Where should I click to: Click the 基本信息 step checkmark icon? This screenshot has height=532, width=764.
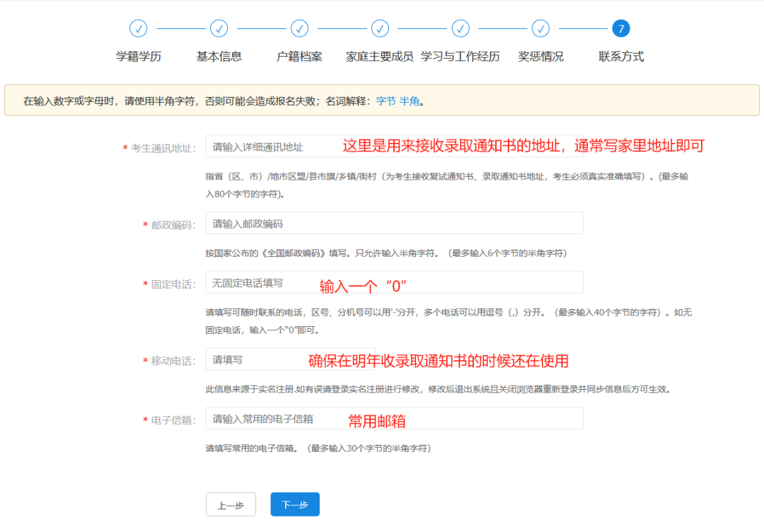[219, 28]
